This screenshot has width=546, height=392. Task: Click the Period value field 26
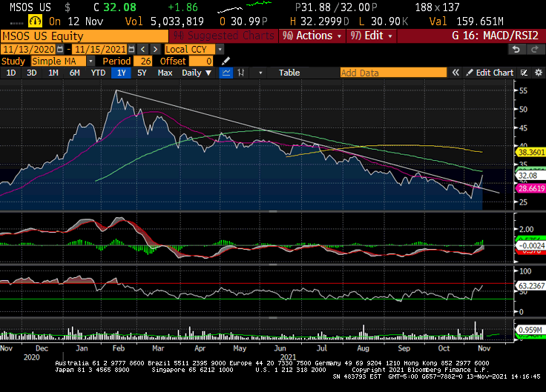[x=142, y=62]
